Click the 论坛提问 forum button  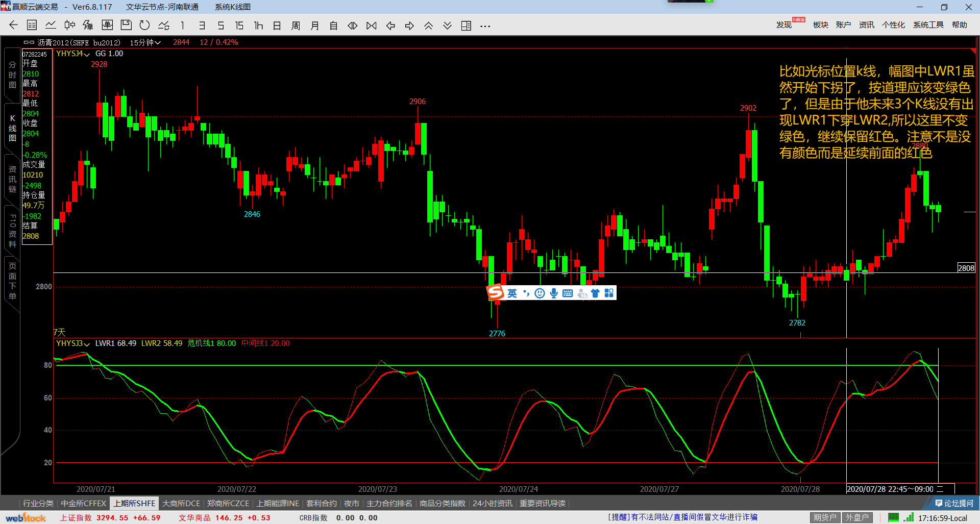954,504
